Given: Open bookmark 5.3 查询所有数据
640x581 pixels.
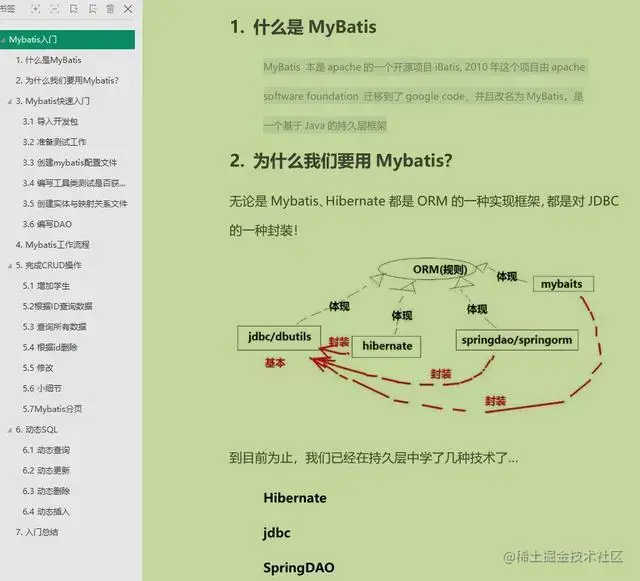Looking at the screenshot, I should (54, 327).
